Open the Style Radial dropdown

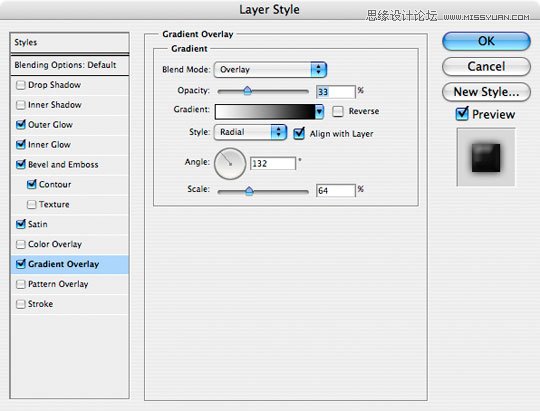click(x=250, y=132)
